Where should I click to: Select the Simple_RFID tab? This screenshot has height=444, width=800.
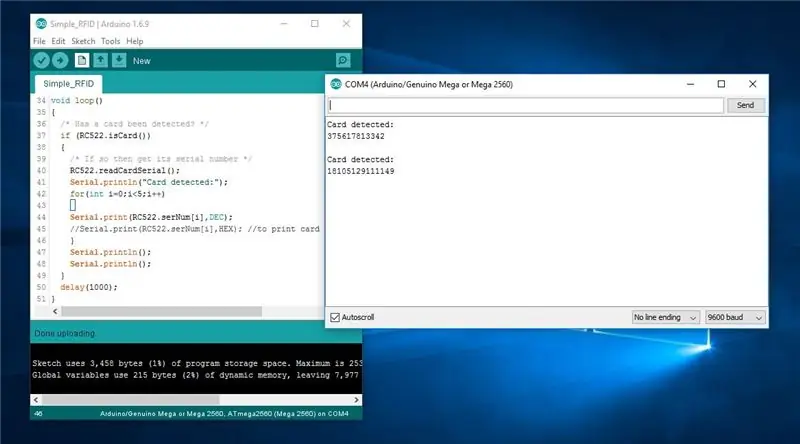pyautogui.click(x=68, y=84)
